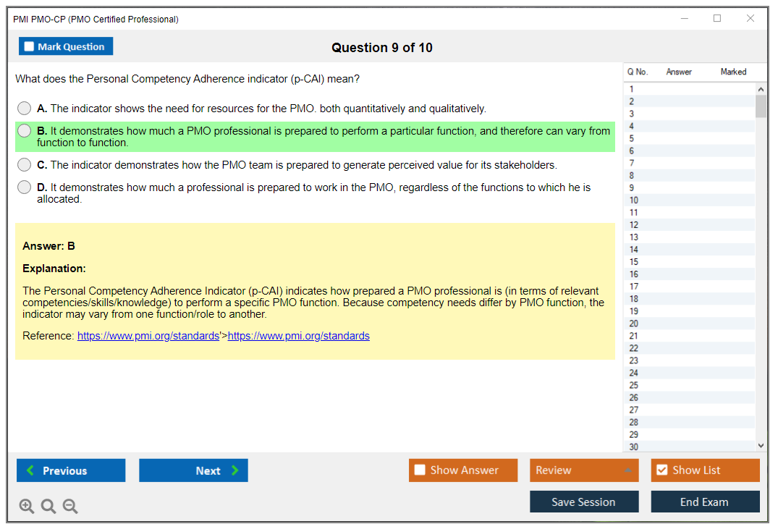Choose answer option C radio button

pos(24,164)
